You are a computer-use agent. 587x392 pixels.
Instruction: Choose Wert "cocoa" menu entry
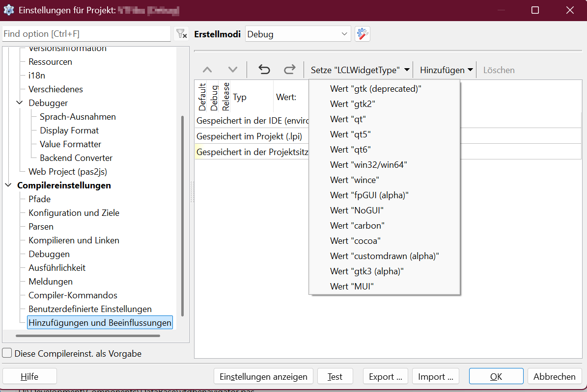(x=385, y=241)
